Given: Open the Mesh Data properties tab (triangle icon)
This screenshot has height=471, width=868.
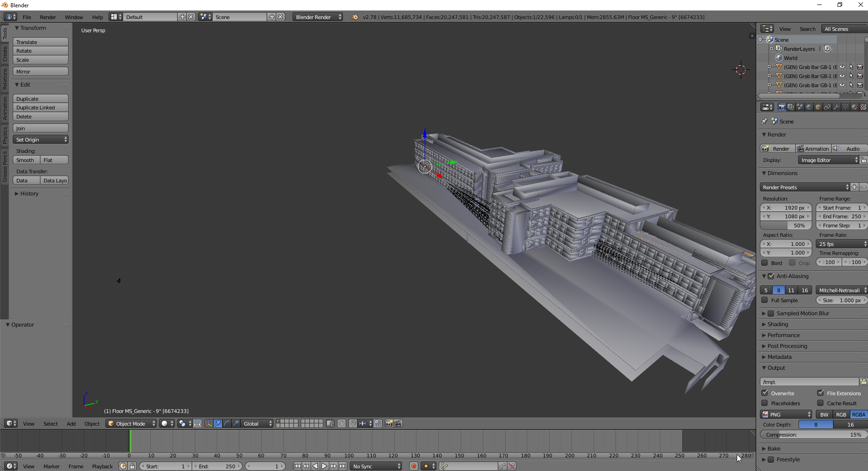Looking at the screenshot, I should (x=845, y=107).
